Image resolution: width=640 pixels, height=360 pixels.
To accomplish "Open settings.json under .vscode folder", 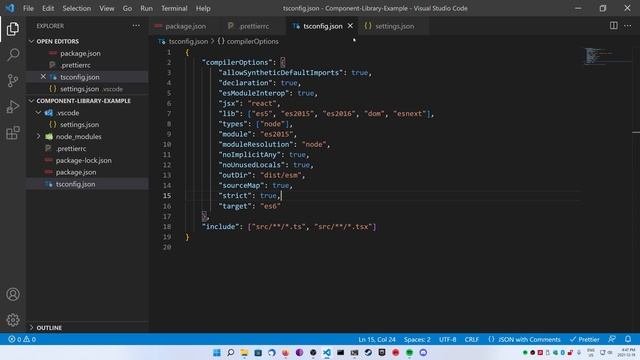I will click(x=79, y=124).
